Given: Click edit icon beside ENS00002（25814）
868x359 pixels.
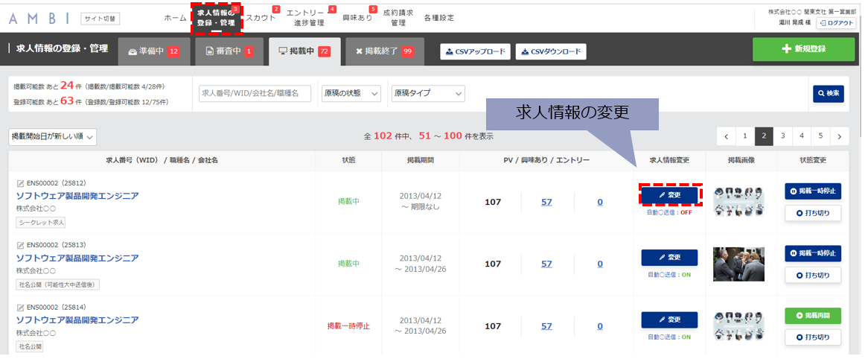Looking at the screenshot, I should coord(21,307).
